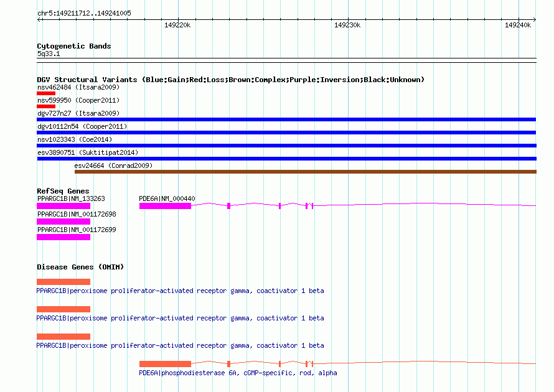Click the PDE6A|NM_000440 RefSeq label

click(167, 198)
